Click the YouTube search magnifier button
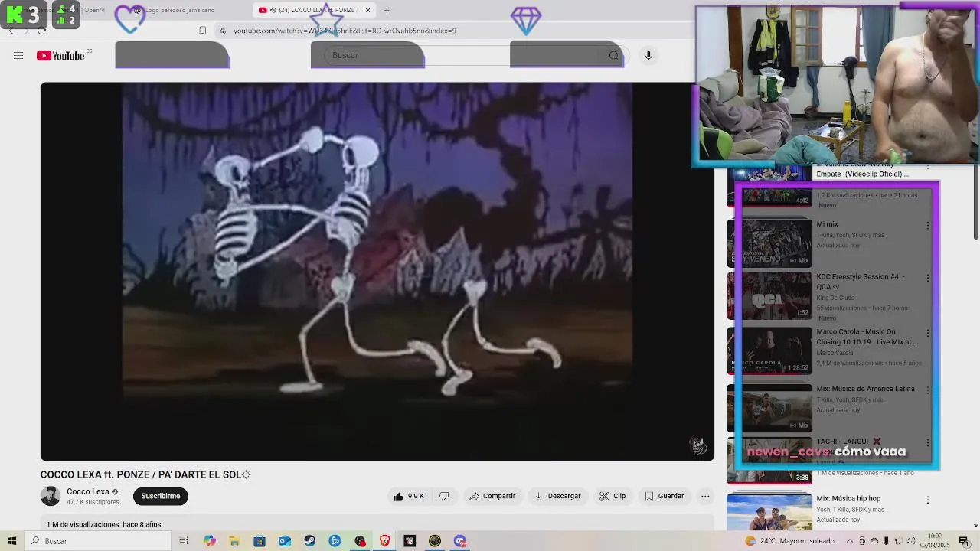This screenshot has height=551, width=980. point(613,55)
